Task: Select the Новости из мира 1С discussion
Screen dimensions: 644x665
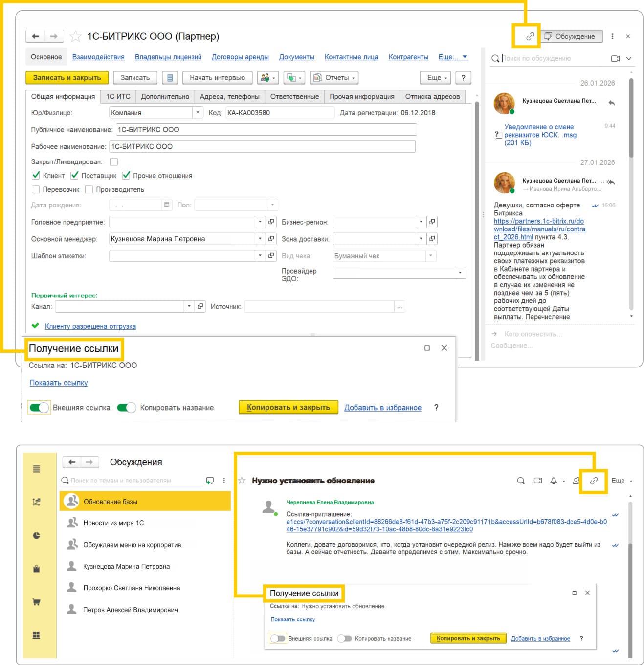Action: (x=145, y=523)
